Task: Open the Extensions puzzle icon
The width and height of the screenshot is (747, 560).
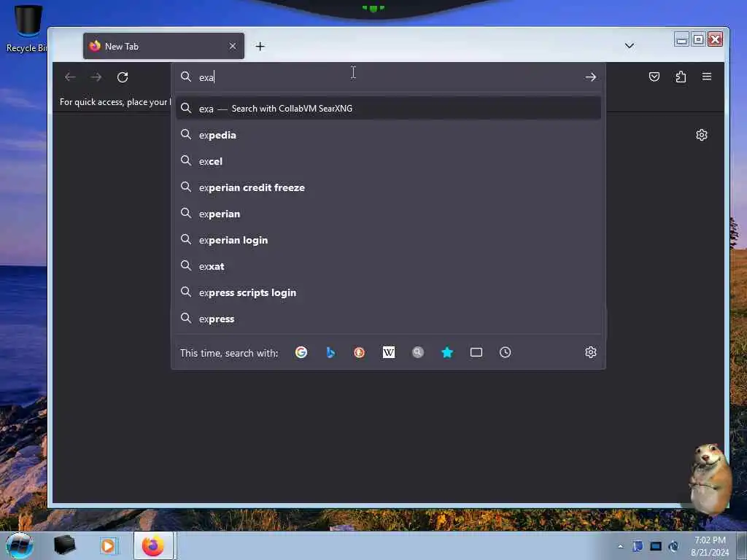Action: coord(681,77)
